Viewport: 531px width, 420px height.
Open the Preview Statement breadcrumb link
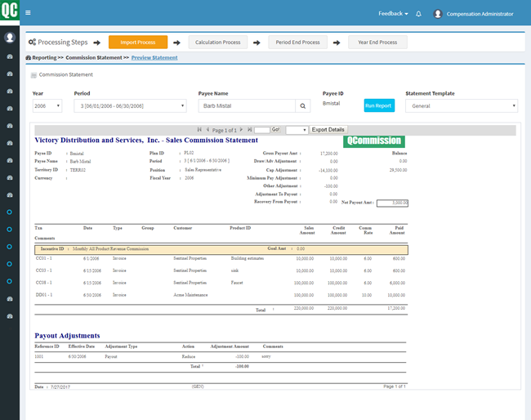(154, 58)
